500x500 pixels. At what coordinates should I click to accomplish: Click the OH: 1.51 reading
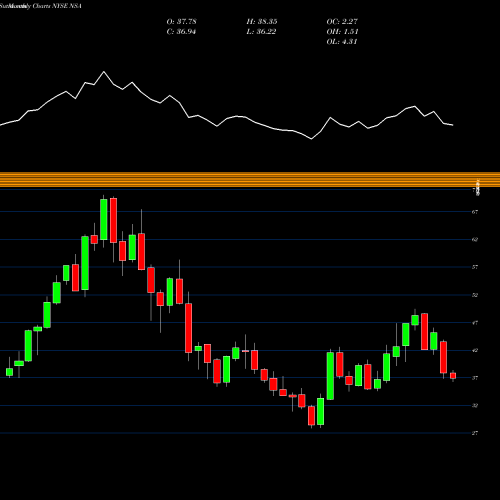(x=342, y=32)
